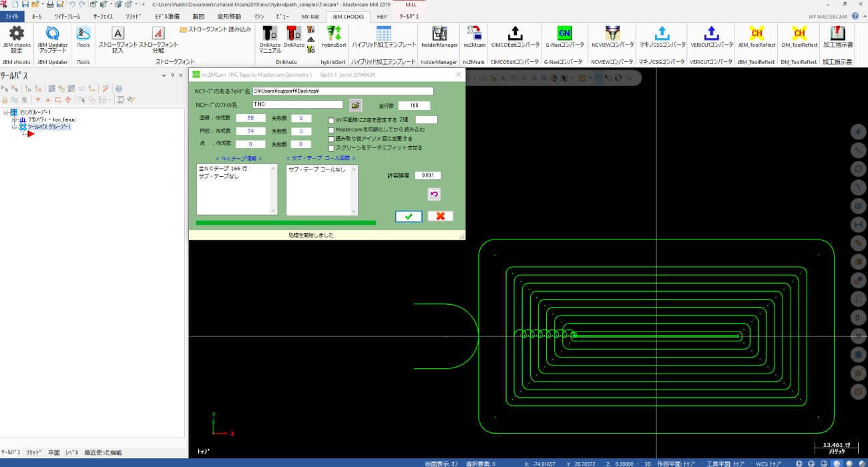Click MY MASTERCAM link
868x467 pixels.
[x=827, y=16]
